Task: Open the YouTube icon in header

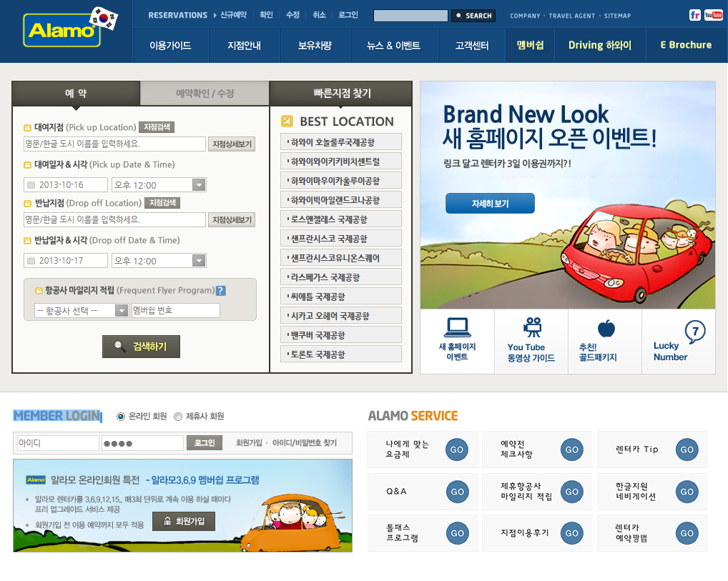Action: [x=713, y=15]
